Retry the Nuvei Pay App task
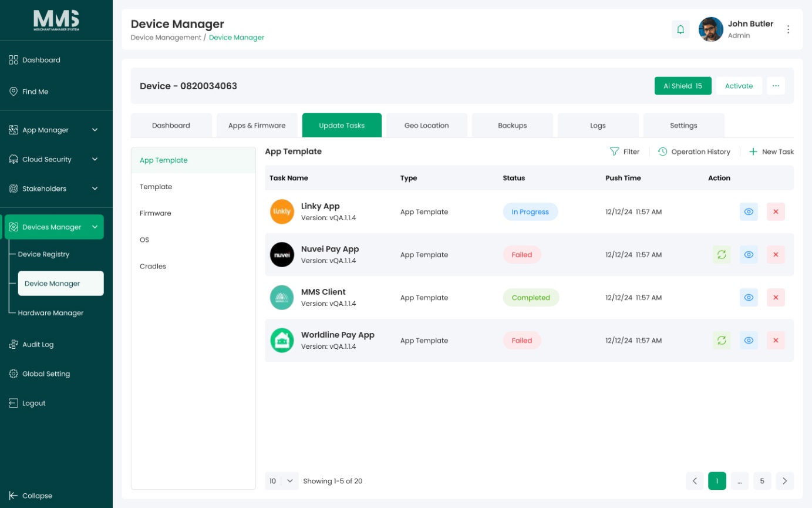This screenshot has width=812, height=508. tap(722, 255)
